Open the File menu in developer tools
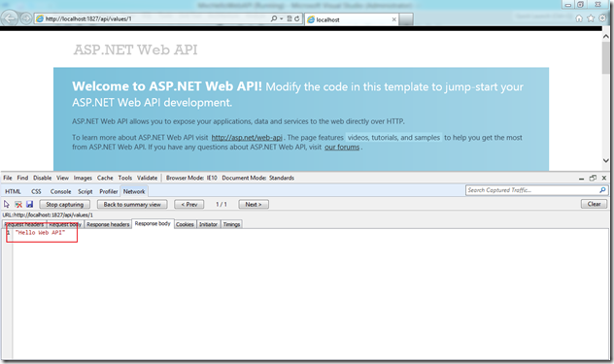The width and height of the screenshot is (614, 364). click(8, 178)
